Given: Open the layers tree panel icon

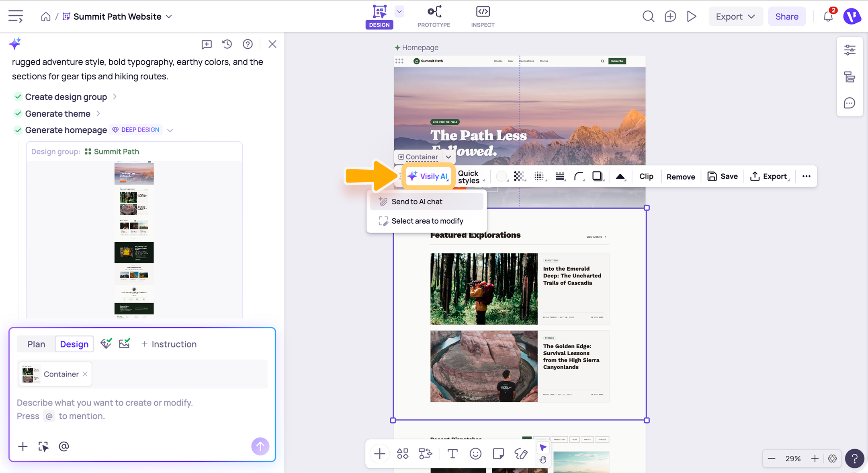Looking at the screenshot, I should pyautogui.click(x=850, y=77).
